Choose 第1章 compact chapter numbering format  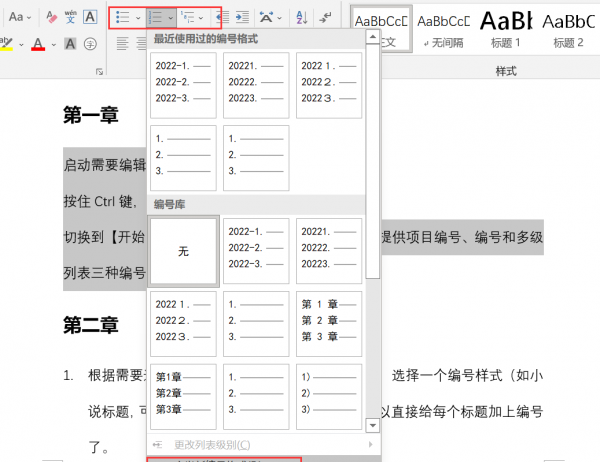click(x=183, y=397)
